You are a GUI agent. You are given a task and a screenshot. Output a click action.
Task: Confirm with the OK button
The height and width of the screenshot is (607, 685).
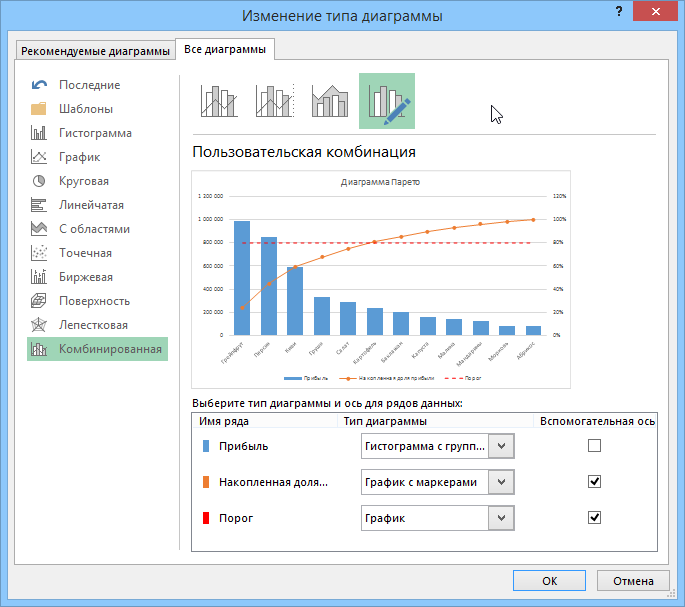click(549, 581)
